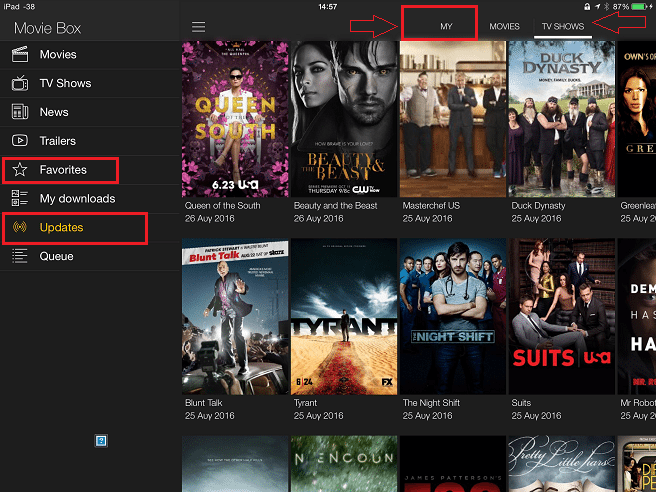Open the hamburger menu icon
The height and width of the screenshot is (492, 656).
click(x=198, y=27)
